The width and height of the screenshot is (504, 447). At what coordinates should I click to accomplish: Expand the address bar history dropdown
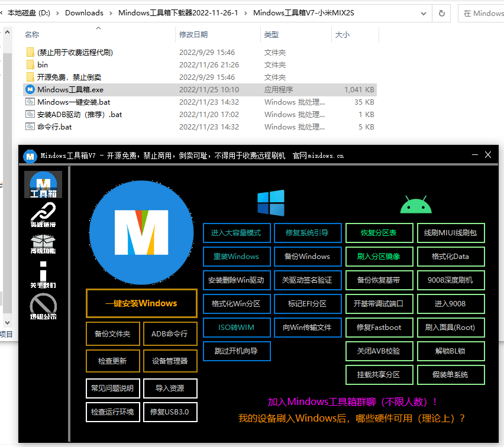[x=424, y=14]
